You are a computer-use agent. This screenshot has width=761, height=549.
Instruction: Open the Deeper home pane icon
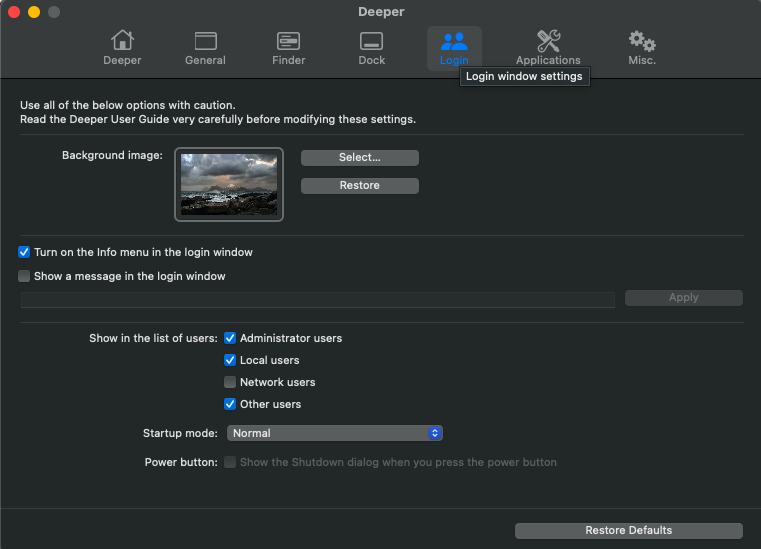122,48
